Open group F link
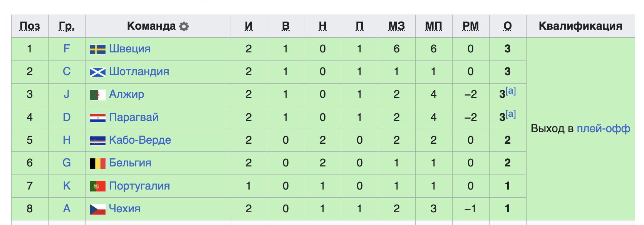This screenshot has width=644, height=225. [x=67, y=49]
